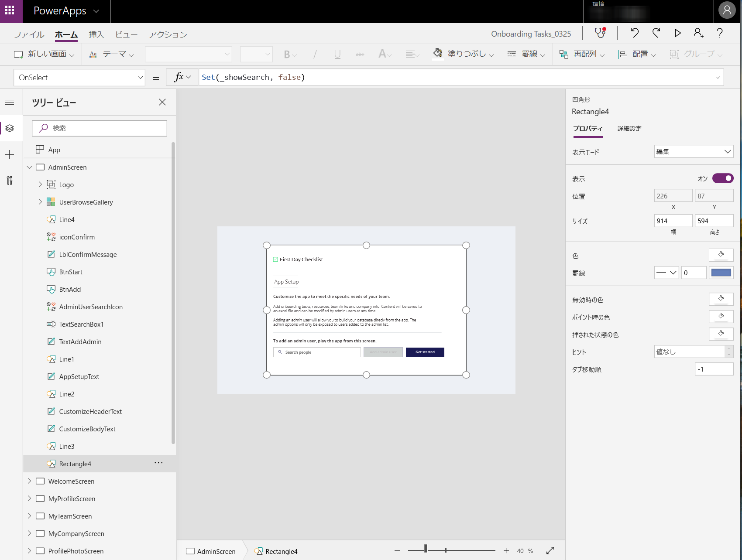Screen dimensions: 742x560
Task: Expand the MyProfileScreen node
Action: tap(30, 499)
